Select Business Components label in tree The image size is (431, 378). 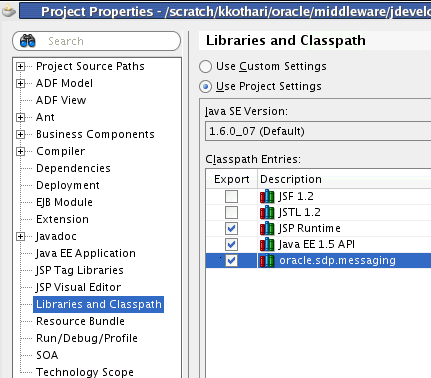pyautogui.click(x=95, y=134)
